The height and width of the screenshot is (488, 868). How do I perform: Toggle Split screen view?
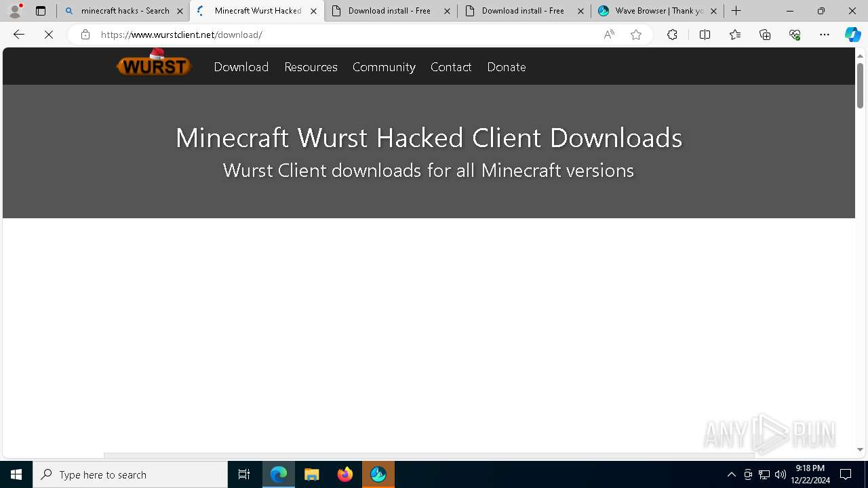pos(705,35)
